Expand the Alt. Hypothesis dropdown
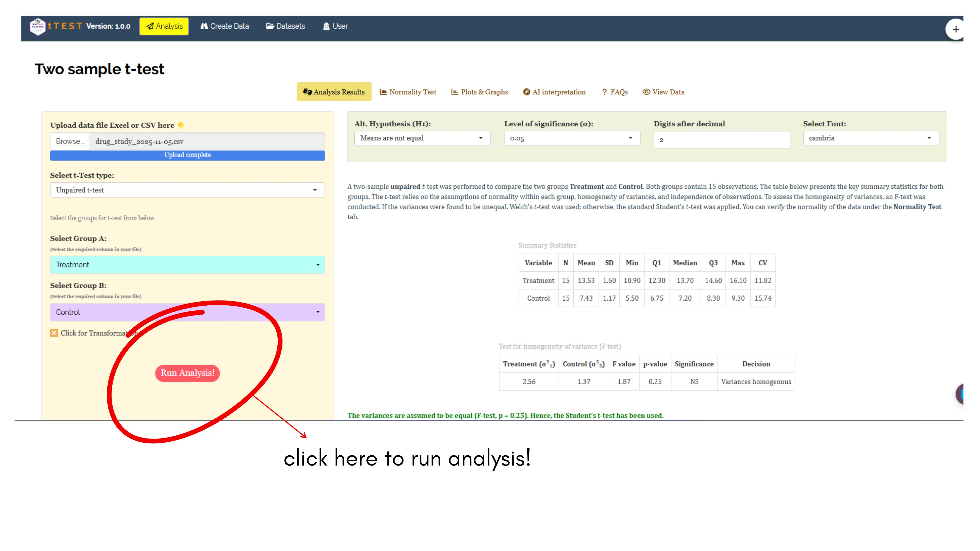Viewport: 980px width, 551px height. (422, 138)
